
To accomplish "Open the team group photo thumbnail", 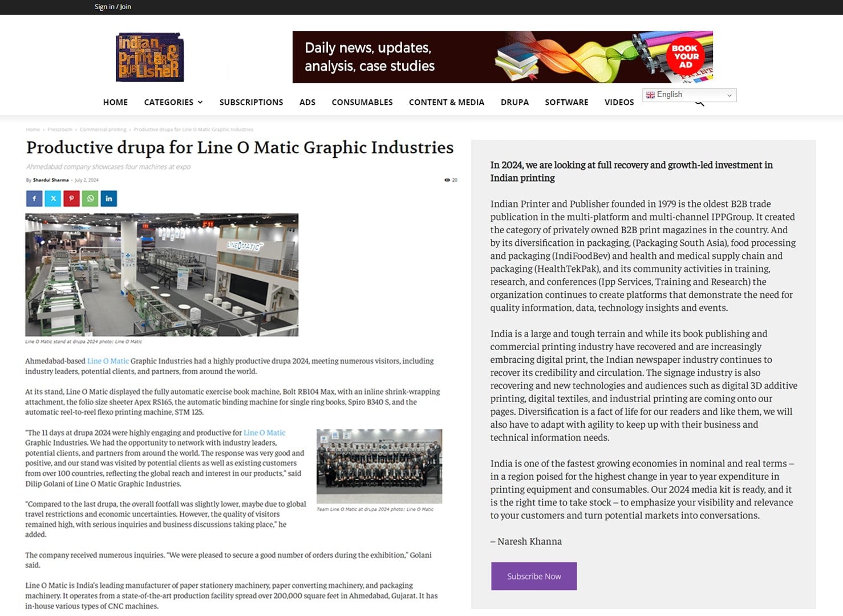I will tap(379, 466).
